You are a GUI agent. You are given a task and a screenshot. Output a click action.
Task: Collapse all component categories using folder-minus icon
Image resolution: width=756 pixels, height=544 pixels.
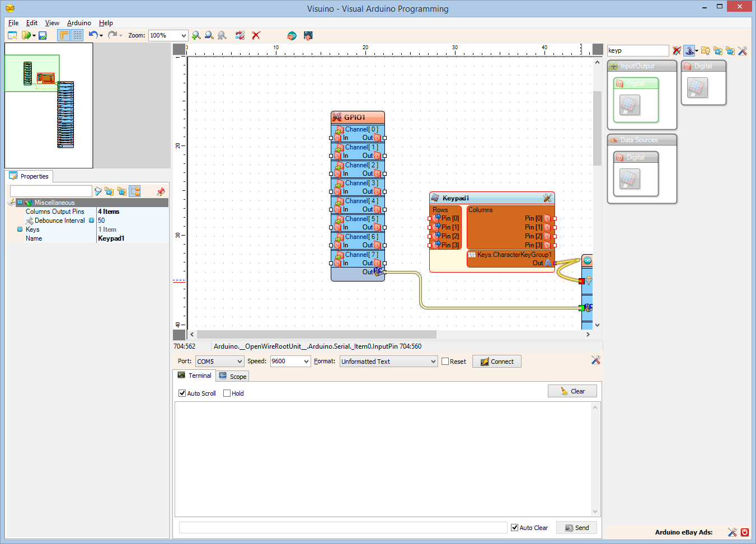[x=730, y=50]
